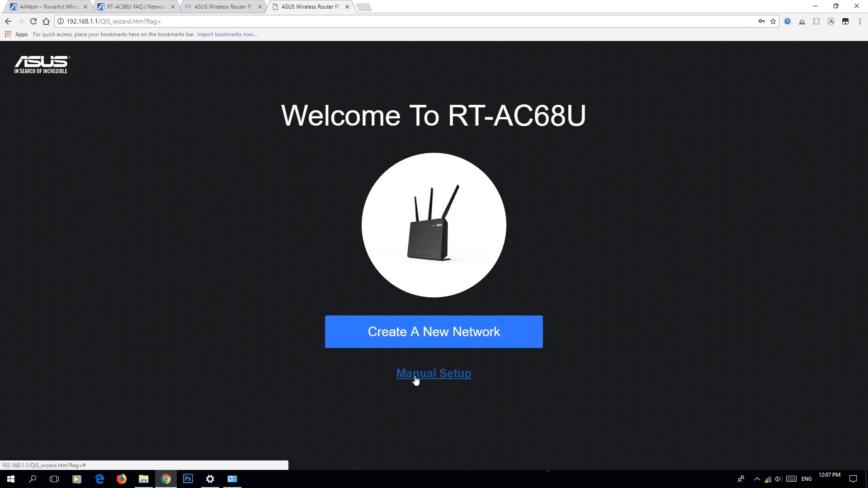
Task: Click the blue round extension icon
Action: click(x=788, y=21)
